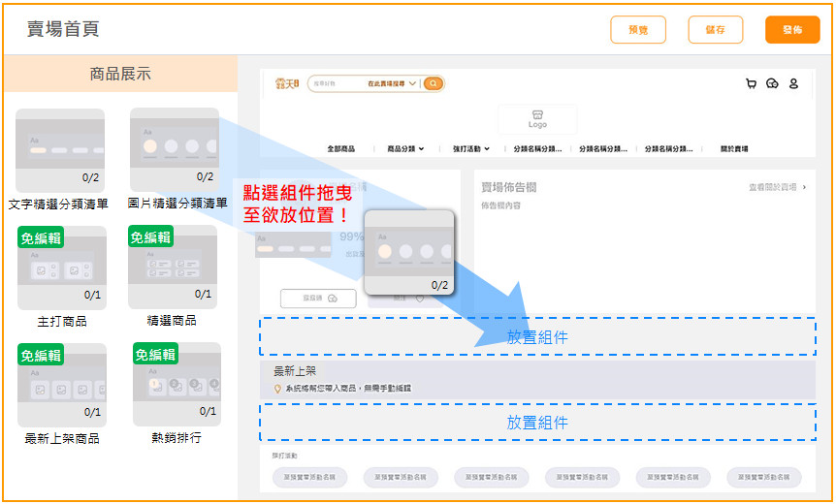Open the chat messages icon
This screenshot has height=504, width=836.
[772, 84]
